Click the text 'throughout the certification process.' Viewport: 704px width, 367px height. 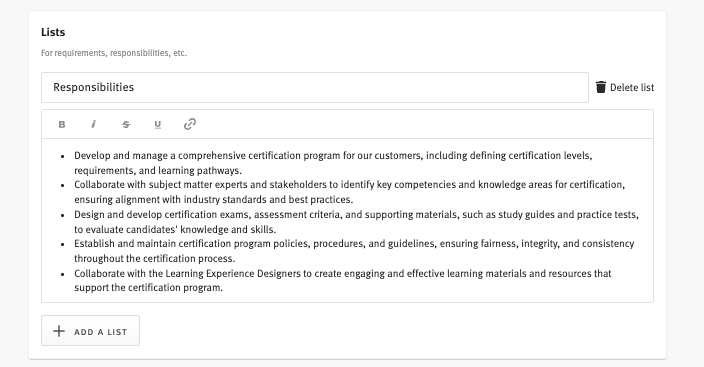pyautogui.click(x=154, y=258)
